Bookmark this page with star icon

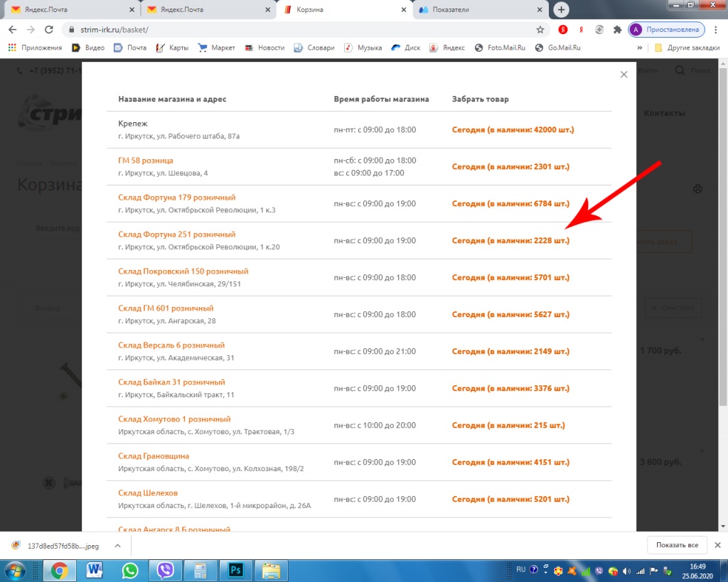point(540,30)
